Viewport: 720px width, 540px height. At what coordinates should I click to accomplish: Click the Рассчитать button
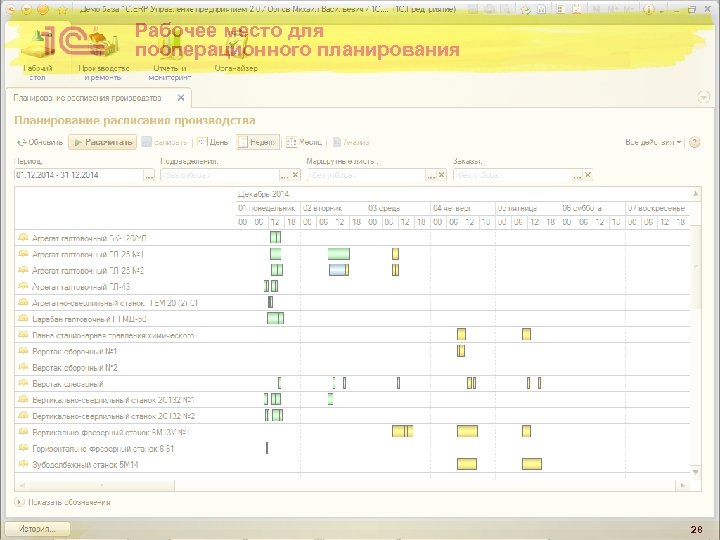point(103,142)
